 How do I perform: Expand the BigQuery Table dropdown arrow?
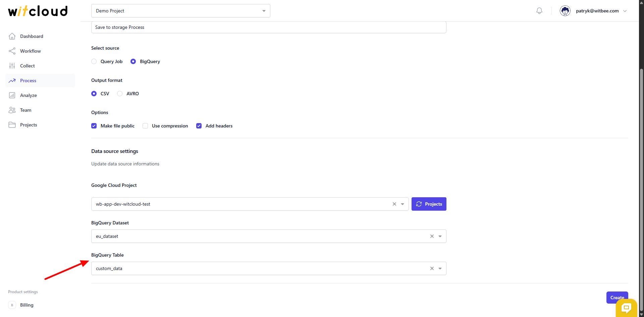coord(440,268)
